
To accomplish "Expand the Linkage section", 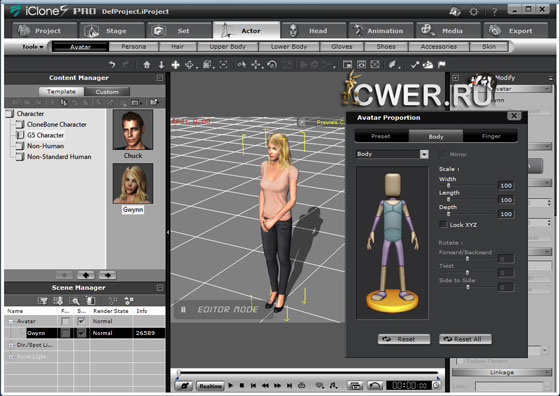I will [502, 372].
